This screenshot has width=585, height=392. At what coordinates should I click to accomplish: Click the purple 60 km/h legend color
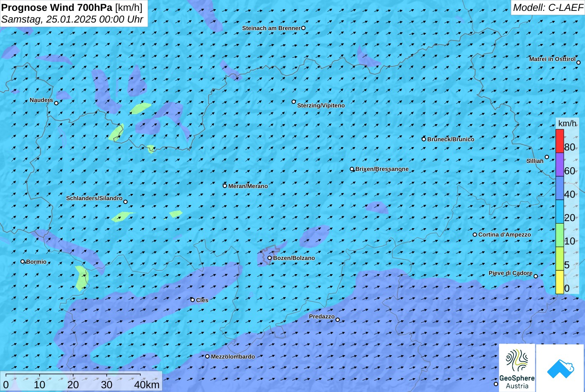560,165
